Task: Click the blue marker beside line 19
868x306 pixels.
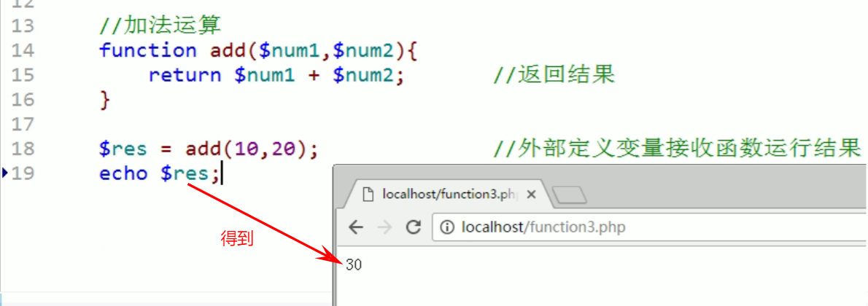Action: [x=5, y=173]
